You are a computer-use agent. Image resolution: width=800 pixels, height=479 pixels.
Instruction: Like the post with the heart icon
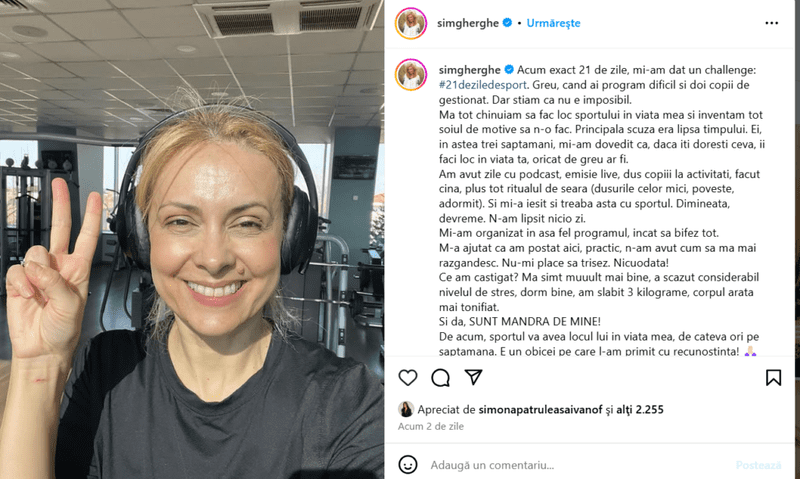[x=408, y=378]
